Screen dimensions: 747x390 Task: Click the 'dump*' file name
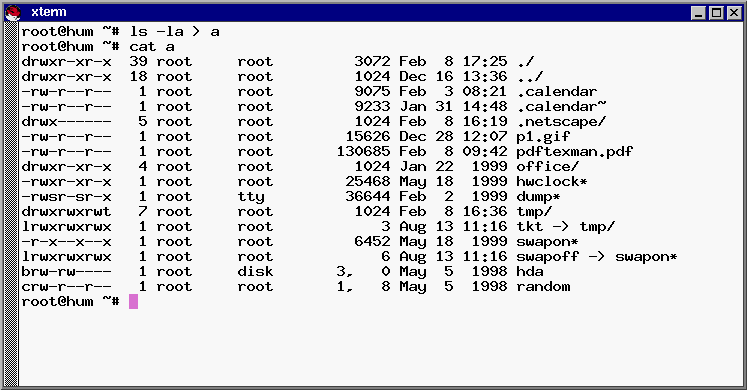539,197
